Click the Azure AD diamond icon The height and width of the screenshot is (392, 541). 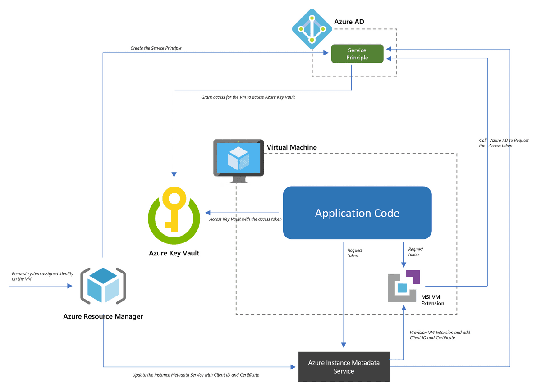pos(312,29)
